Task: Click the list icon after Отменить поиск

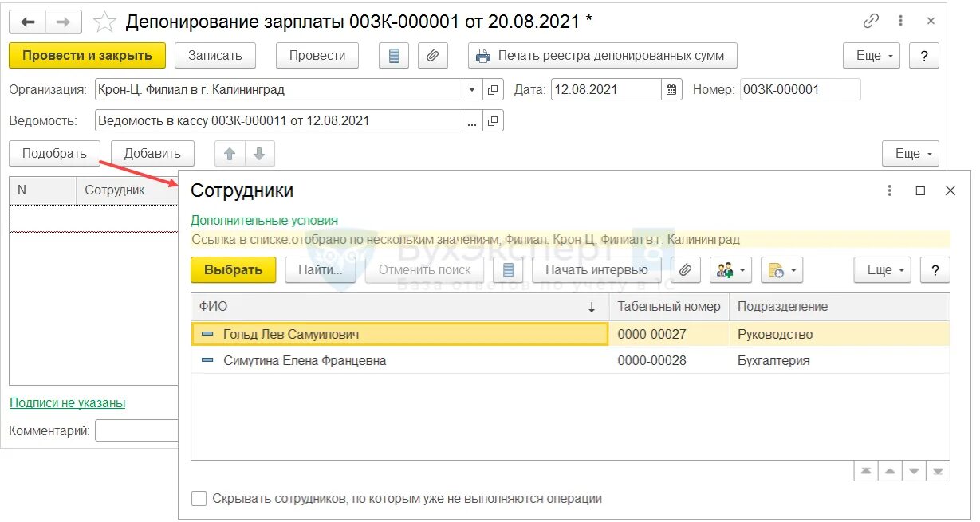Action: (508, 270)
